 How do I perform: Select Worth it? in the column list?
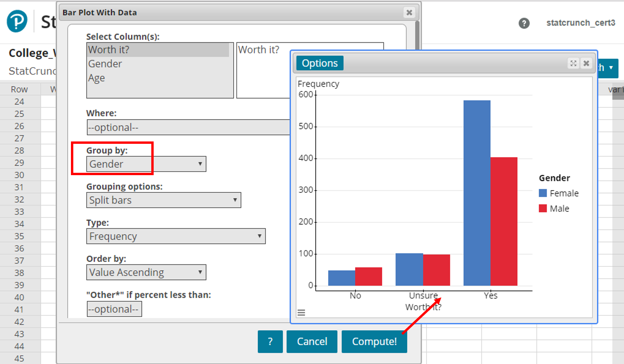(109, 50)
